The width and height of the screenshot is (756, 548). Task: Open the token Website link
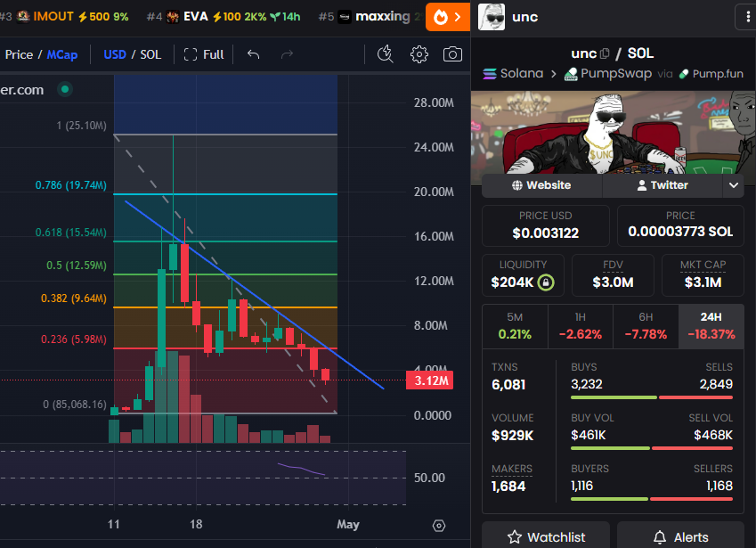541,185
